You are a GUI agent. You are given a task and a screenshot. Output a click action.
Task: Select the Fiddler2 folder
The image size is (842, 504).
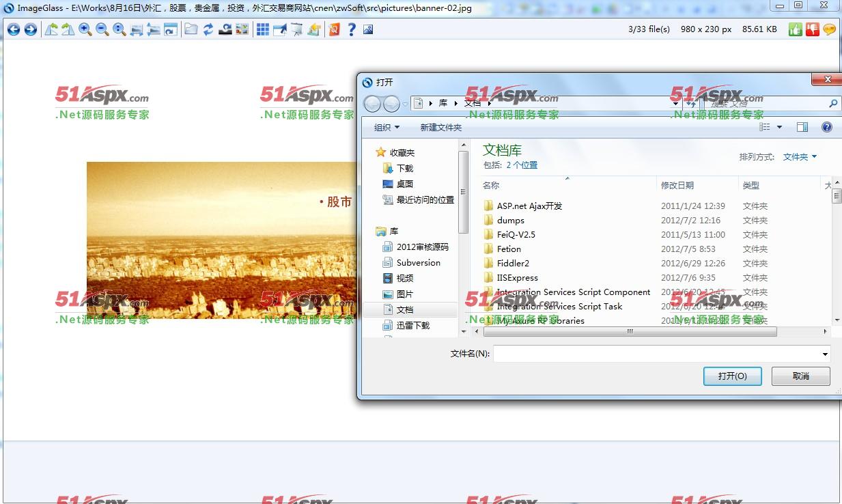[x=513, y=263]
